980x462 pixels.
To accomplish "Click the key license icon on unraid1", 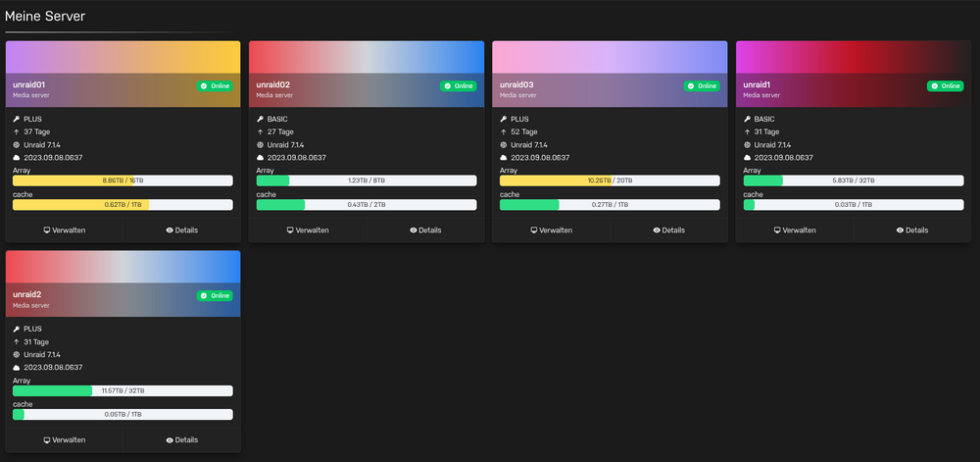I will (x=747, y=119).
